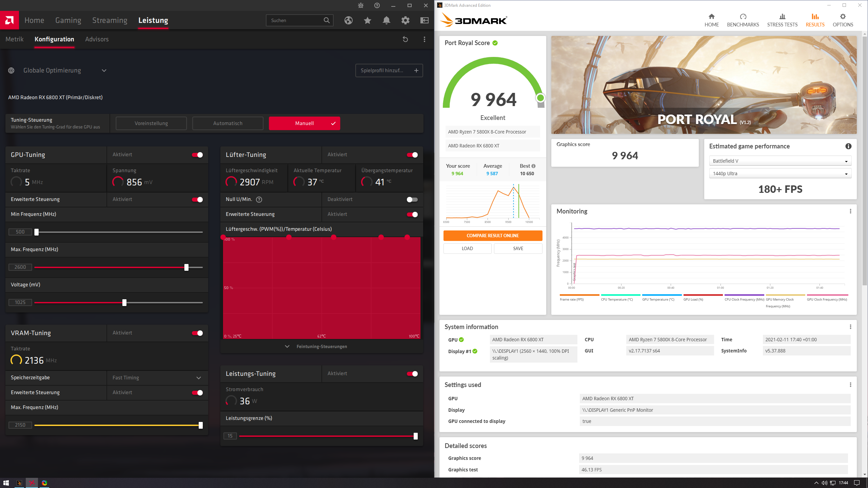Switch to the Metrik tab
Screen dimensions: 868x488
coord(15,39)
